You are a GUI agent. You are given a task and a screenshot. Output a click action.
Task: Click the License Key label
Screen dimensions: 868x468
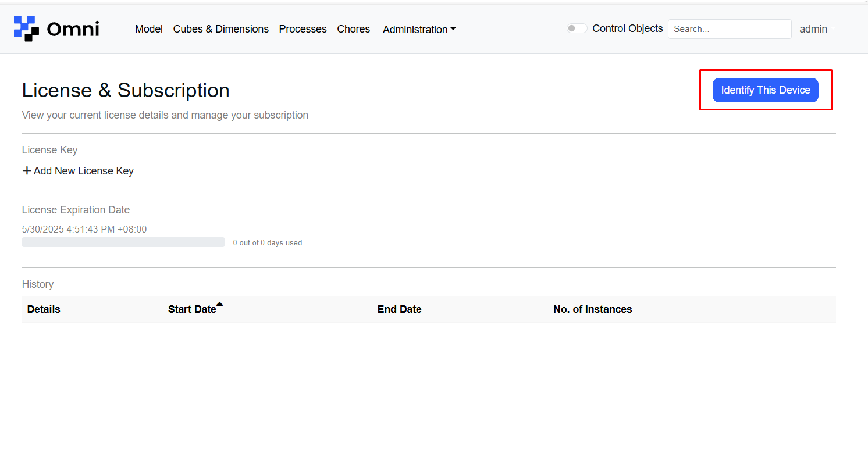(x=49, y=150)
